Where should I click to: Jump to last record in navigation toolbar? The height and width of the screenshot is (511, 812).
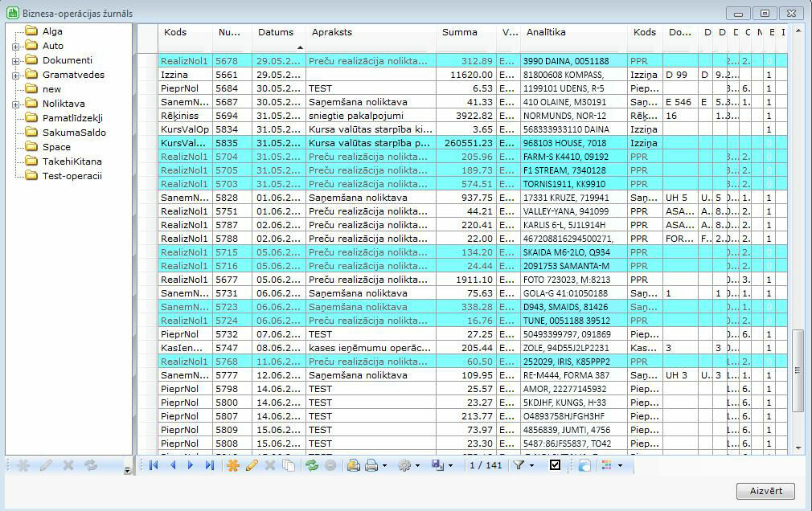coord(210,465)
